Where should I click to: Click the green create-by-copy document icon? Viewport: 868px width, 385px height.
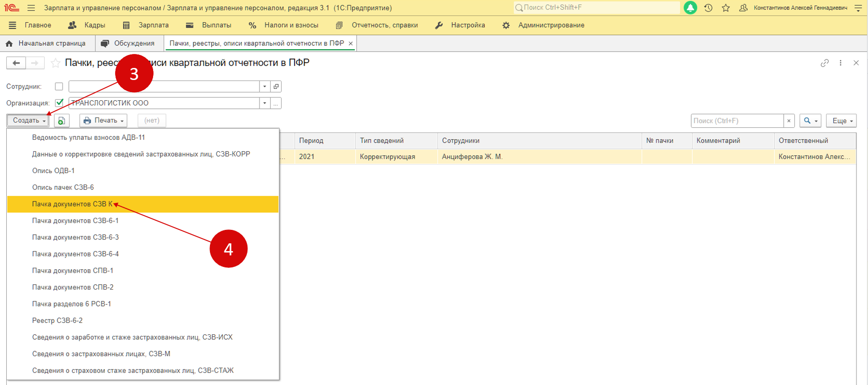tap(62, 120)
